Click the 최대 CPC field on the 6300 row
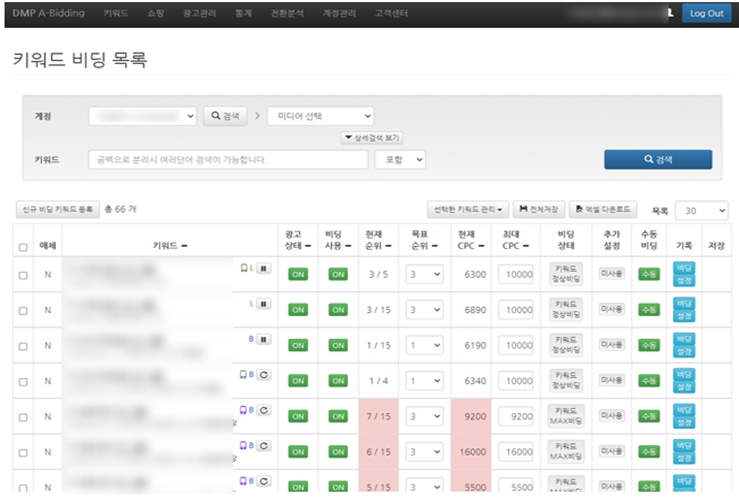Image resolution: width=739 pixels, height=500 pixels. coord(516,274)
